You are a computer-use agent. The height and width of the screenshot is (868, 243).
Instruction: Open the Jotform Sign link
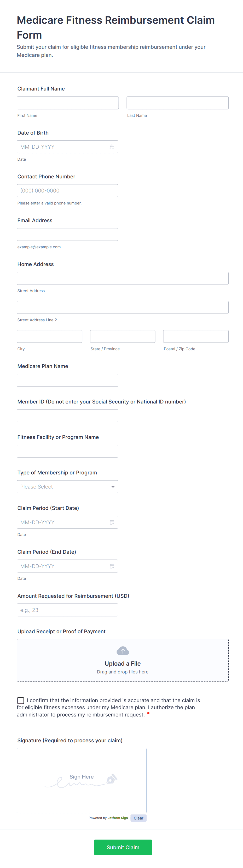(118, 818)
